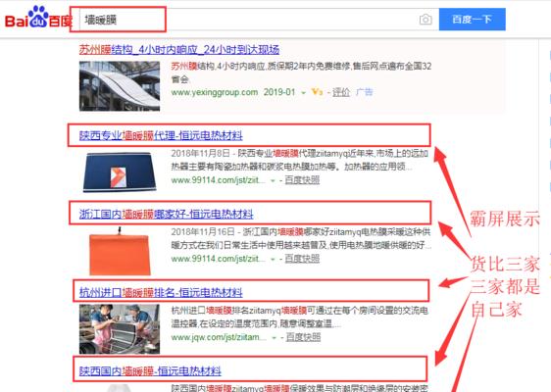Click the workers with film thumbnail

pos(120,329)
